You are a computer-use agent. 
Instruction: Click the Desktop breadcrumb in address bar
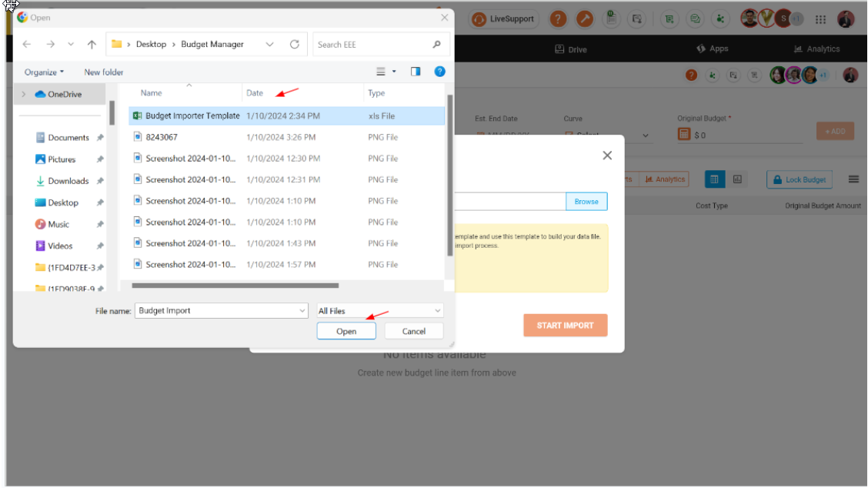[151, 45]
